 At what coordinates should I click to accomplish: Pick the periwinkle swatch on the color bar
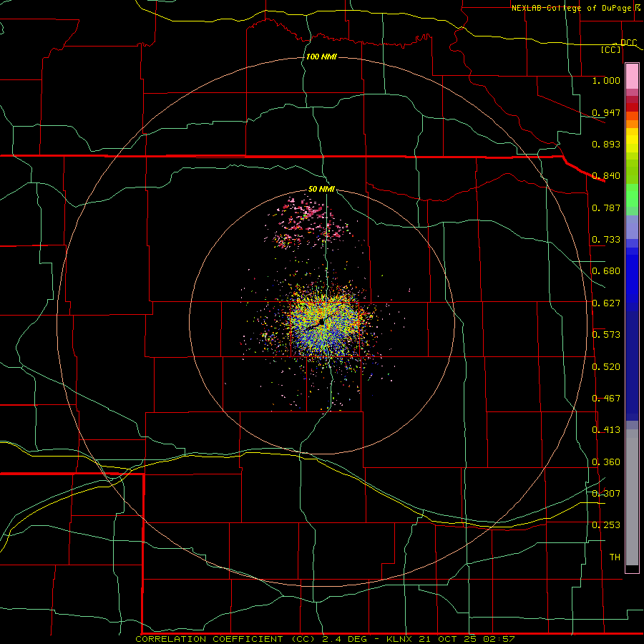pos(632,227)
